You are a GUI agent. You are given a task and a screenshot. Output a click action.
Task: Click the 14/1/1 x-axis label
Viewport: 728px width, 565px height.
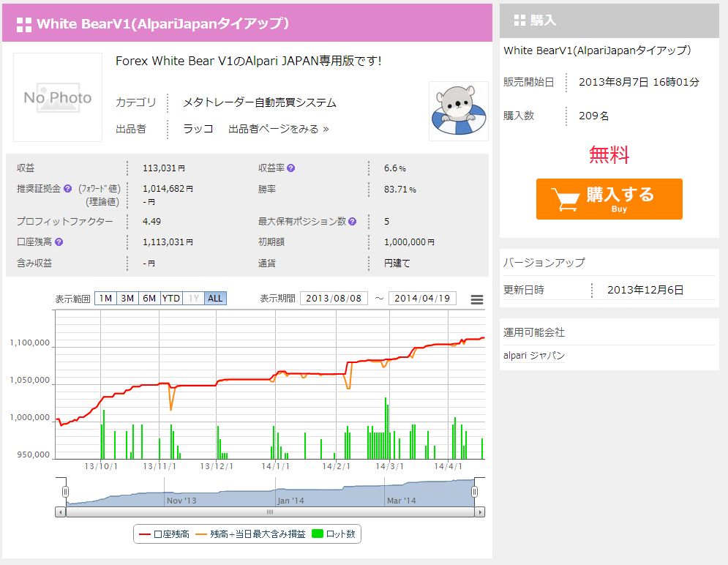pyautogui.click(x=275, y=466)
